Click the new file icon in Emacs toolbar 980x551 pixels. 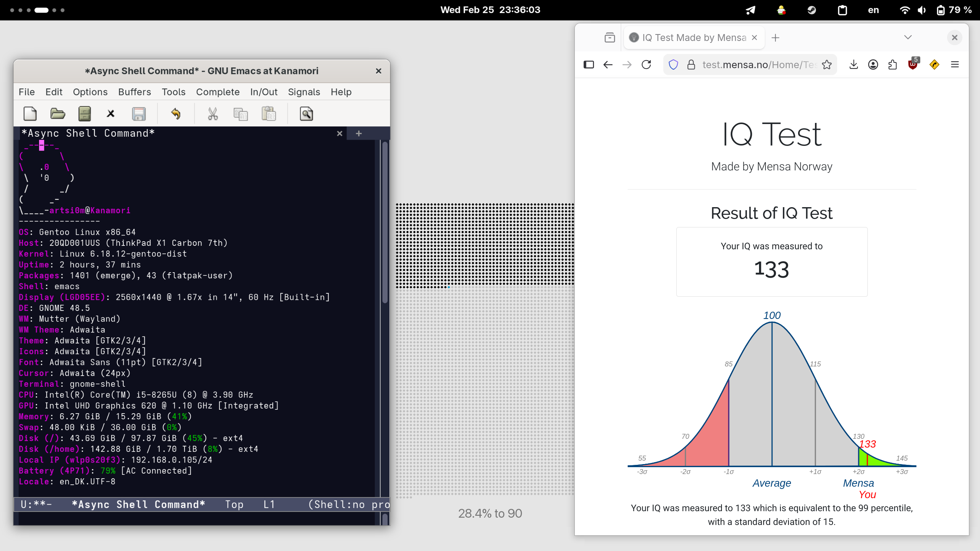(30, 114)
